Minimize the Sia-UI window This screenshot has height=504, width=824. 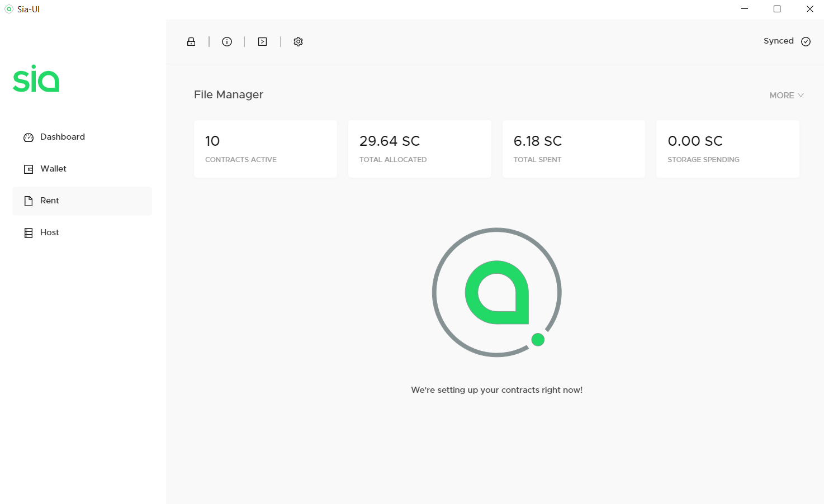point(745,9)
